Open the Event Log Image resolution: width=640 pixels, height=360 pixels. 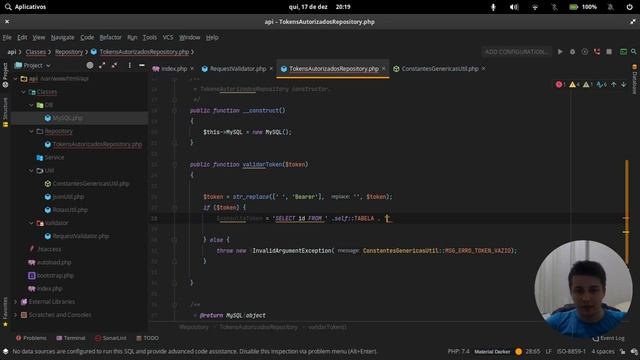[609, 338]
